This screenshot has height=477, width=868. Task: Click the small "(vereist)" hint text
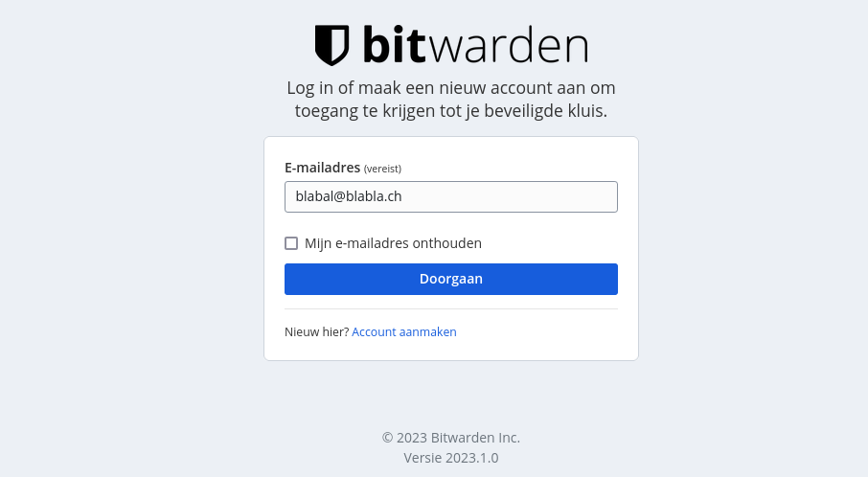[x=382, y=169]
